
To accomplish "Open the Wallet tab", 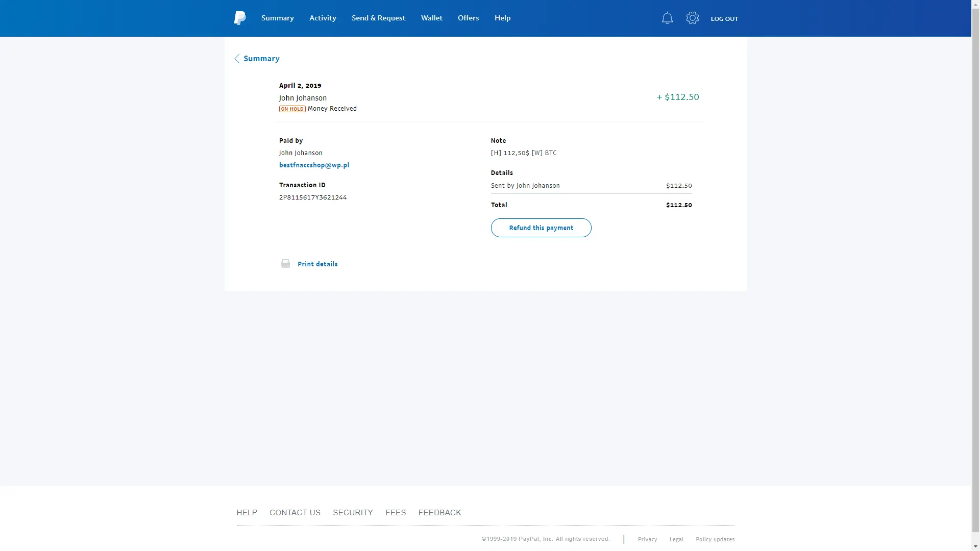I will [431, 18].
